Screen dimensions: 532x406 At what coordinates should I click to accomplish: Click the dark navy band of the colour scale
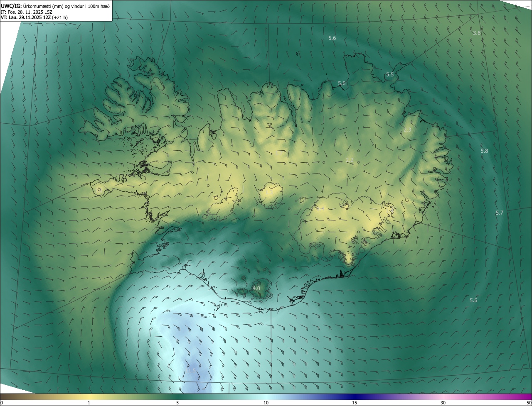[355, 396]
